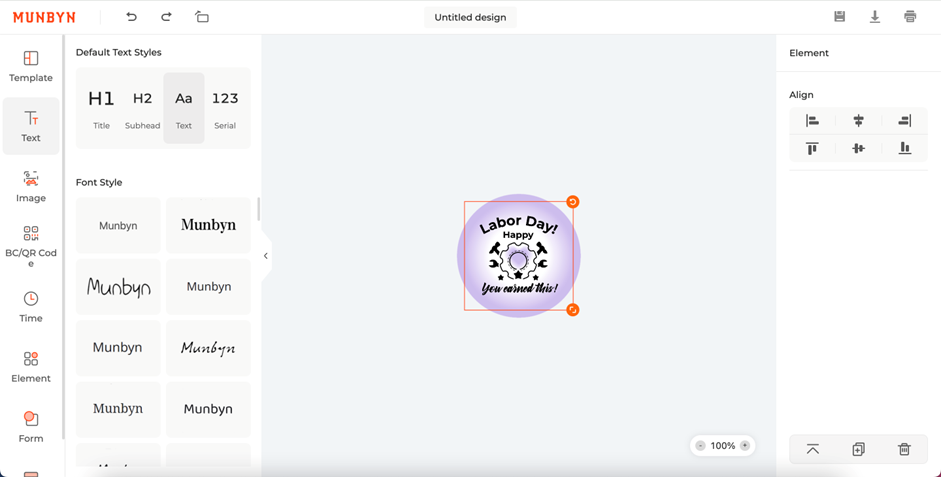This screenshot has width=941, height=477.
Task: Open the BC/QR Code tab
Action: (x=31, y=247)
